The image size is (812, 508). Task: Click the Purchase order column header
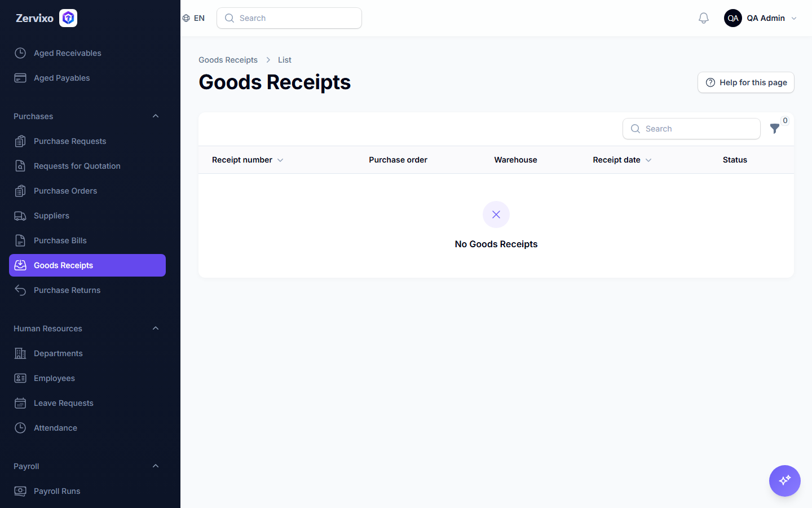click(398, 160)
